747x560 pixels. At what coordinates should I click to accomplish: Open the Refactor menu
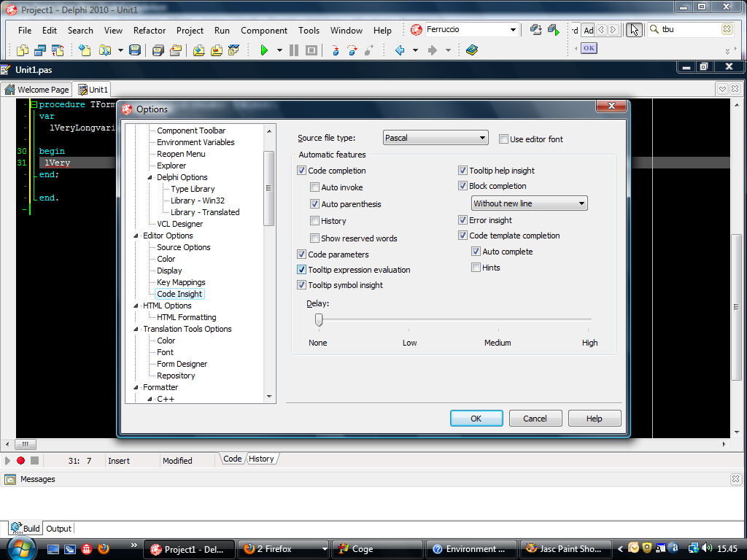149,31
